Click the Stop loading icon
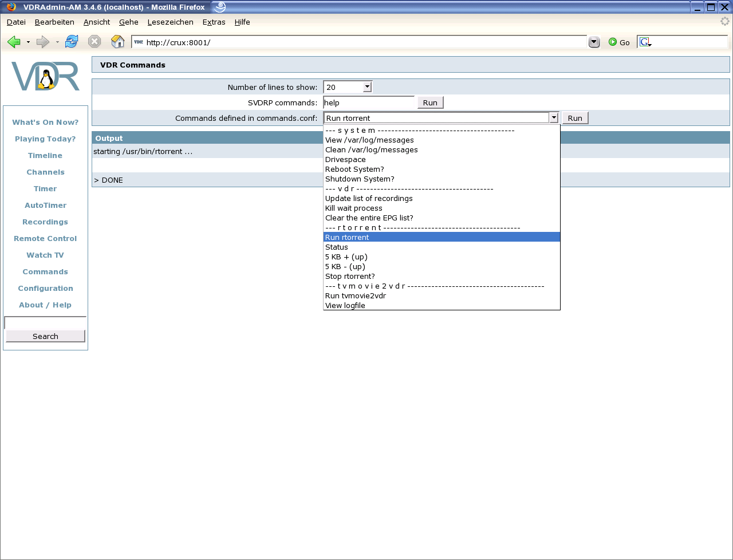 pyautogui.click(x=94, y=42)
